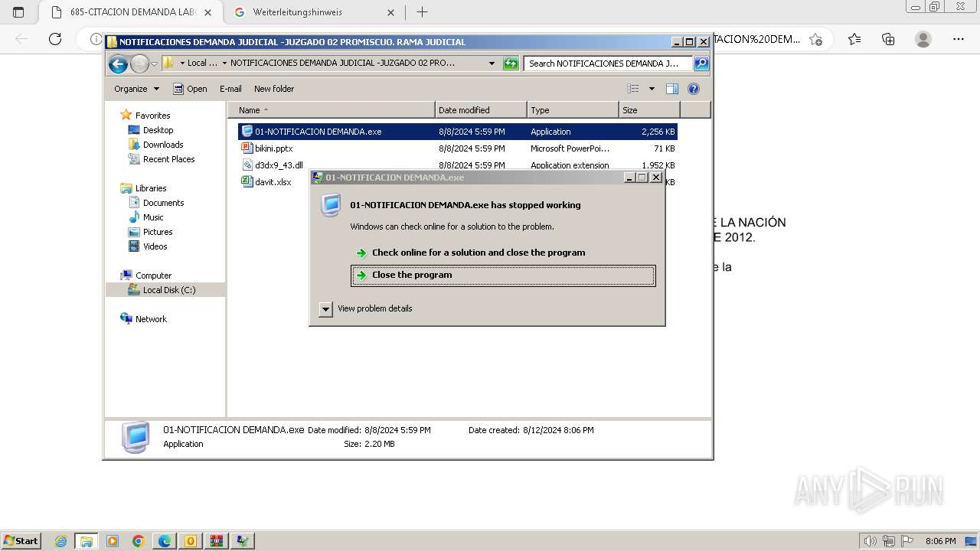Open Edge profile avatar
980x551 pixels.
tap(923, 39)
